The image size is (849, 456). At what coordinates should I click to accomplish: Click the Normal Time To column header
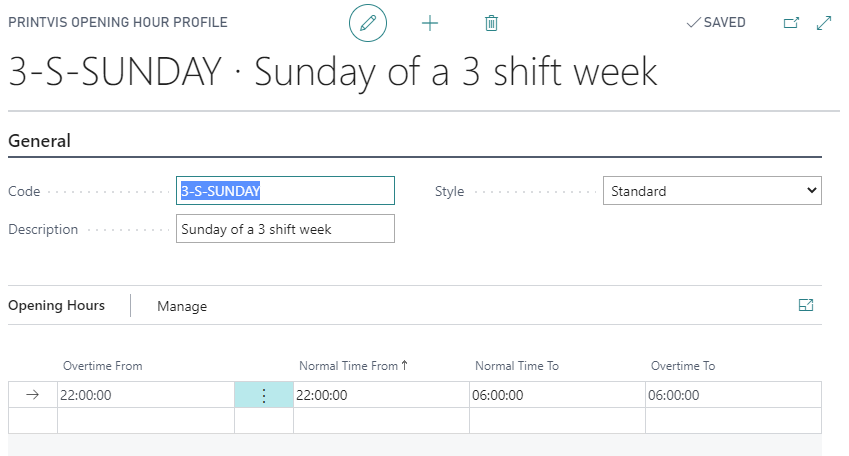click(517, 366)
